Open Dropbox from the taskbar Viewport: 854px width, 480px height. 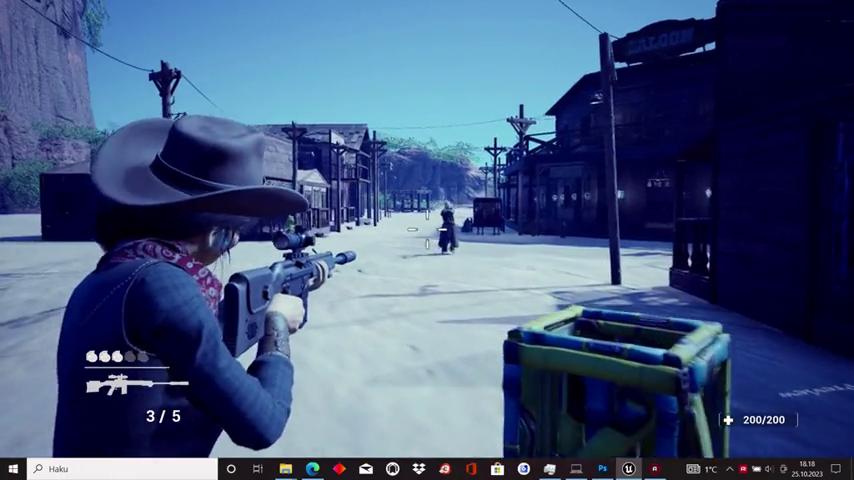coord(419,469)
